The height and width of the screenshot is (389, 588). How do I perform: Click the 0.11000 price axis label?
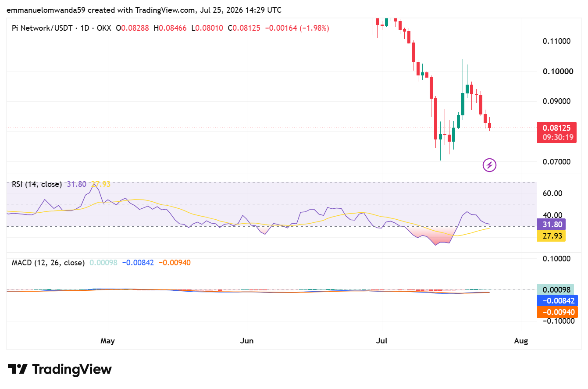tap(556, 41)
